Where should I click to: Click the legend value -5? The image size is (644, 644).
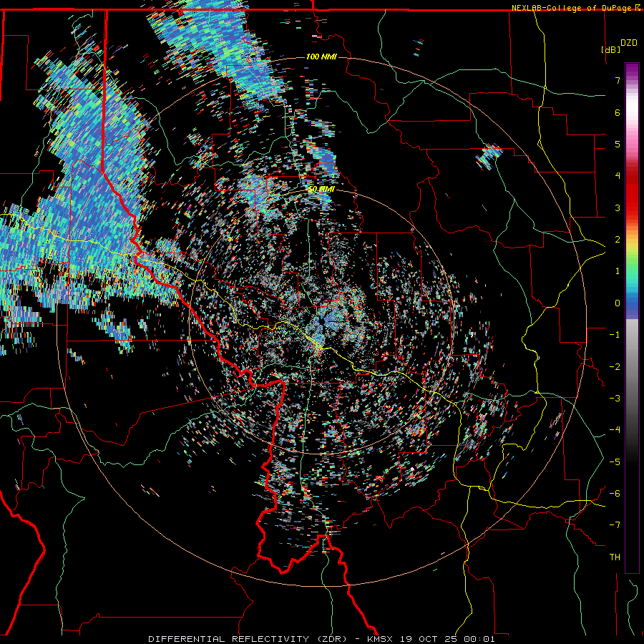tap(615, 462)
